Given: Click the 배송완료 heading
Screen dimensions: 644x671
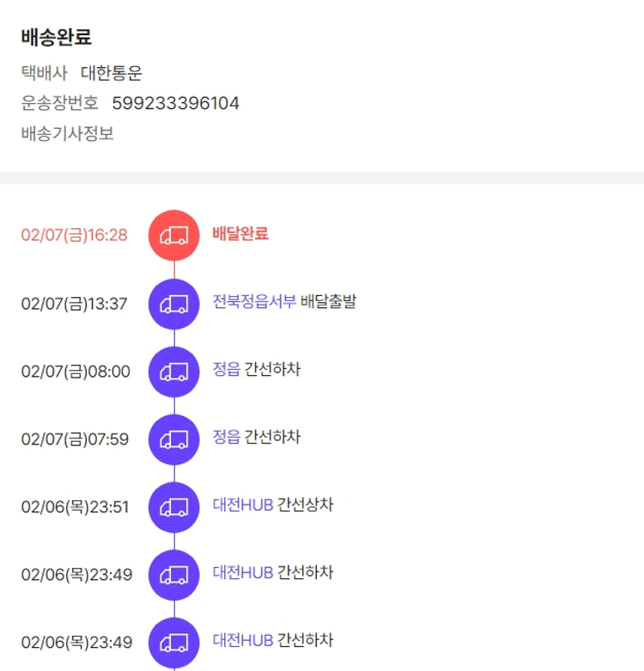Looking at the screenshot, I should click(57, 38).
